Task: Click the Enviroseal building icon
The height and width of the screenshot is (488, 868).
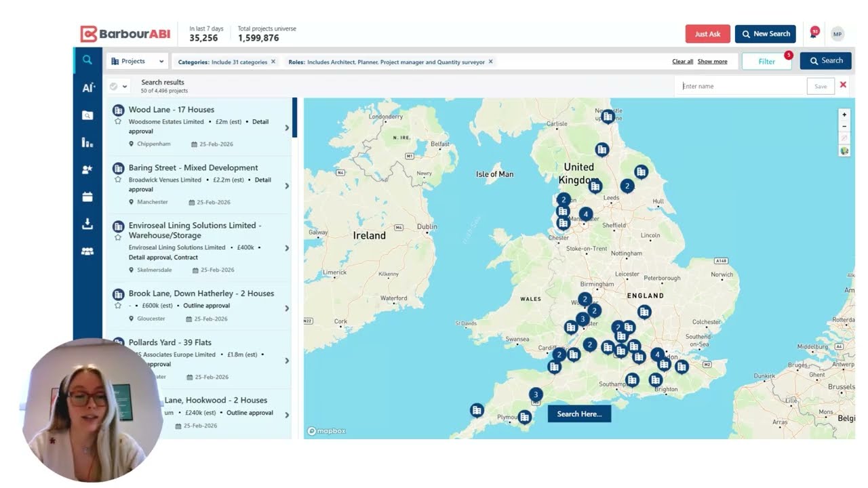Action: pos(118,226)
